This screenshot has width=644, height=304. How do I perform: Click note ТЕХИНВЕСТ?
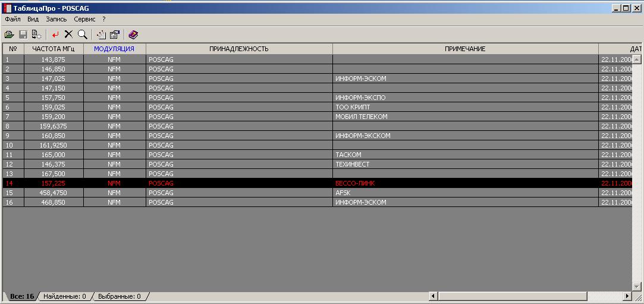pyautogui.click(x=353, y=164)
